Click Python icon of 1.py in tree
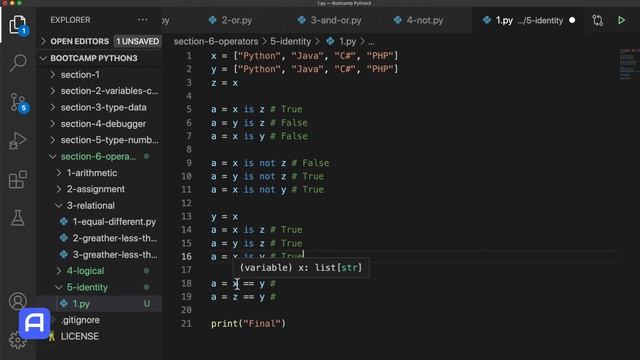Image resolution: width=640 pixels, height=360 pixels. [64, 304]
